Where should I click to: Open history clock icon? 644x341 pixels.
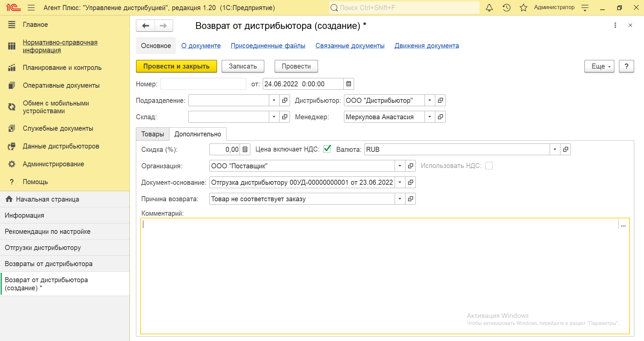(x=506, y=7)
